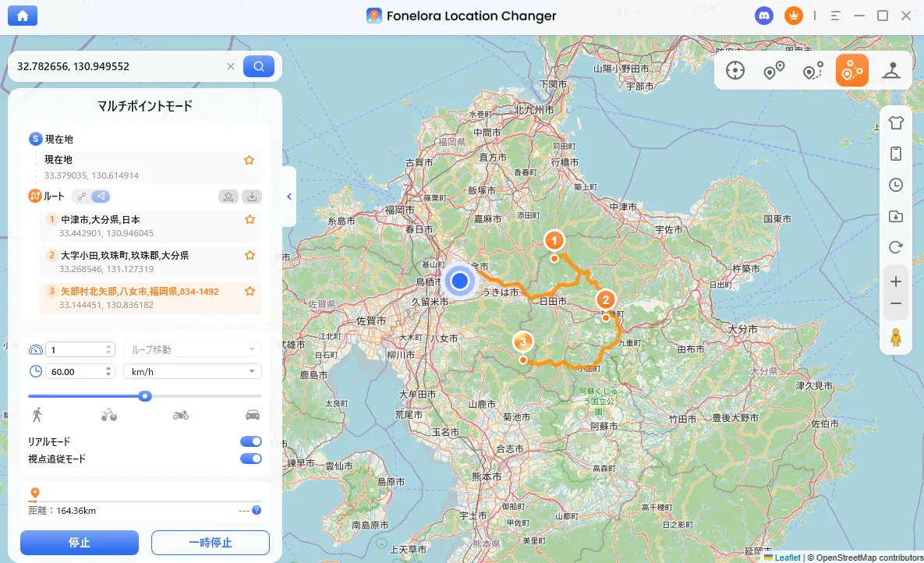924x563 pixels.
Task: Reset location with the refresh icon
Action: (x=896, y=248)
